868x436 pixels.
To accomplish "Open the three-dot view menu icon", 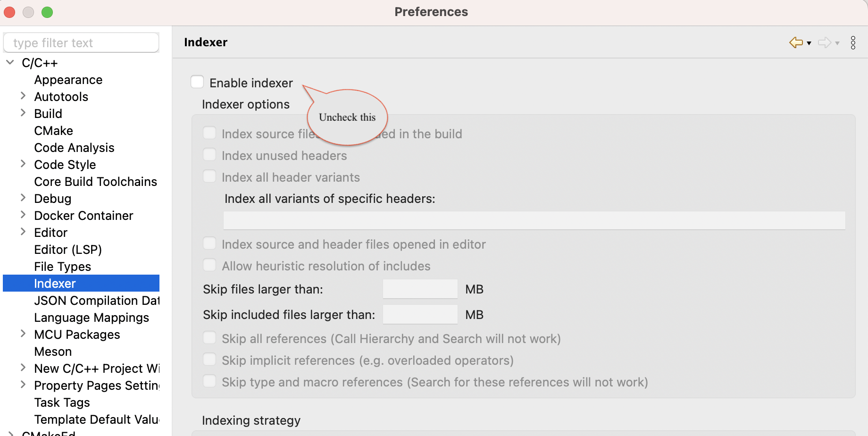I will (x=853, y=43).
